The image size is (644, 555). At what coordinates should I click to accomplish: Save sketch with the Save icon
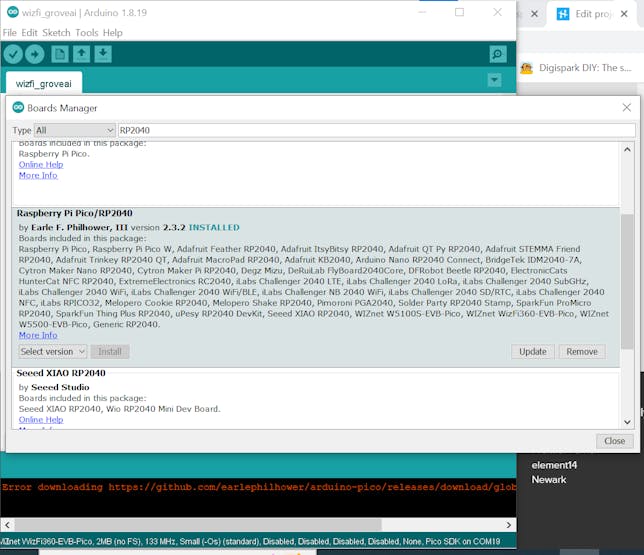click(103, 54)
